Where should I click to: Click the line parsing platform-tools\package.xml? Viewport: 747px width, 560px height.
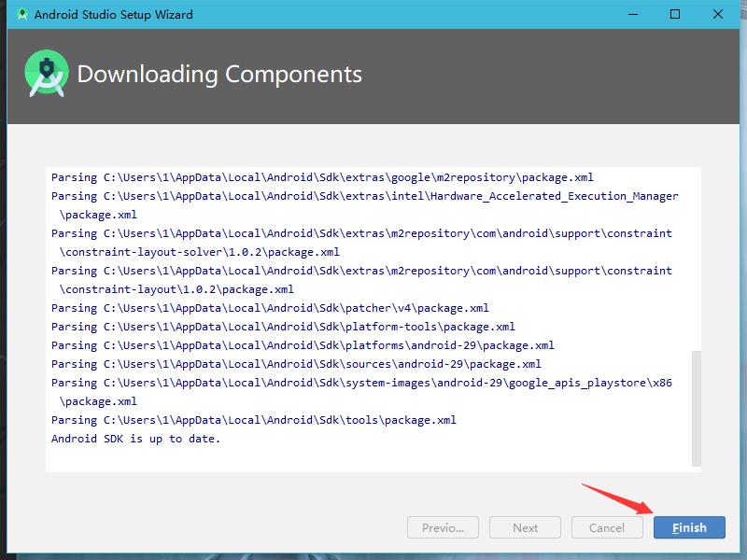click(x=283, y=327)
